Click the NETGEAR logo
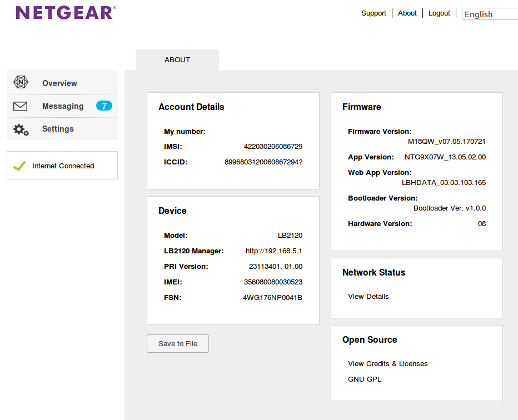Viewport: 518px width, 420px height. pyautogui.click(x=66, y=13)
